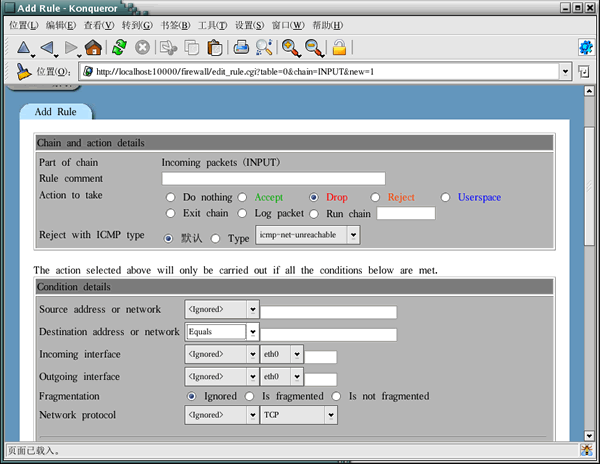The height and width of the screenshot is (464, 600).
Task: Open Source address condition dropdown
Action: click(x=222, y=309)
